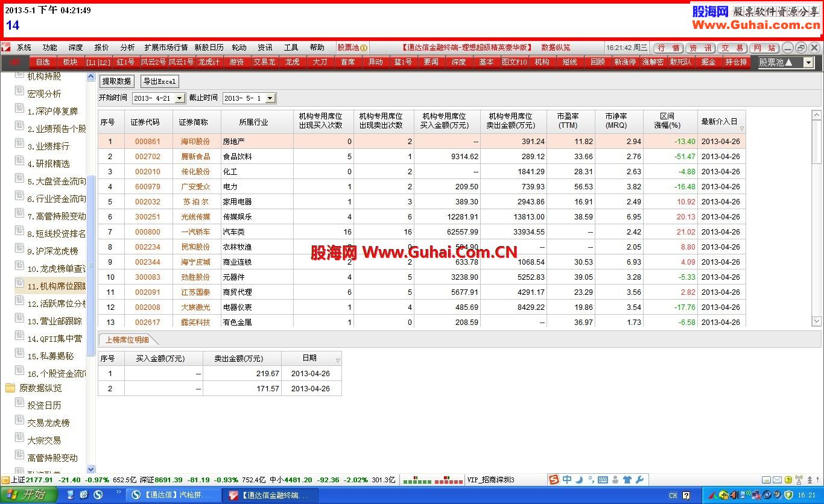
Task: Click folder icon of 原数据纵览
Action: [10, 388]
